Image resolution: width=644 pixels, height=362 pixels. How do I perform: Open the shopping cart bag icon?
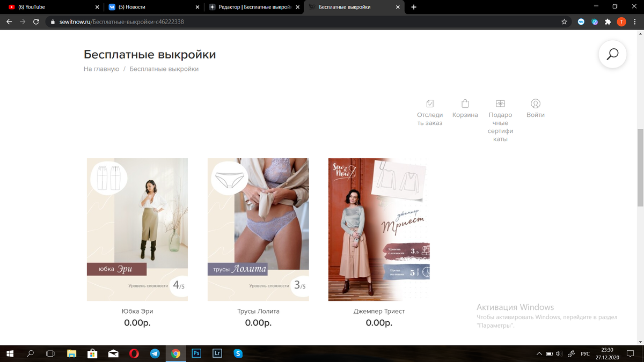tap(465, 104)
